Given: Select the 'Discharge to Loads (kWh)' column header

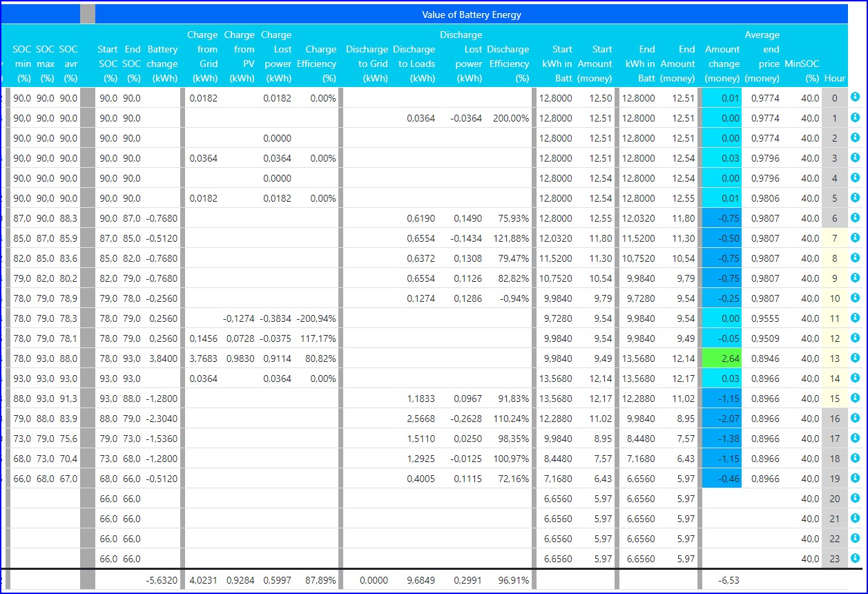Looking at the screenshot, I should point(414,64).
